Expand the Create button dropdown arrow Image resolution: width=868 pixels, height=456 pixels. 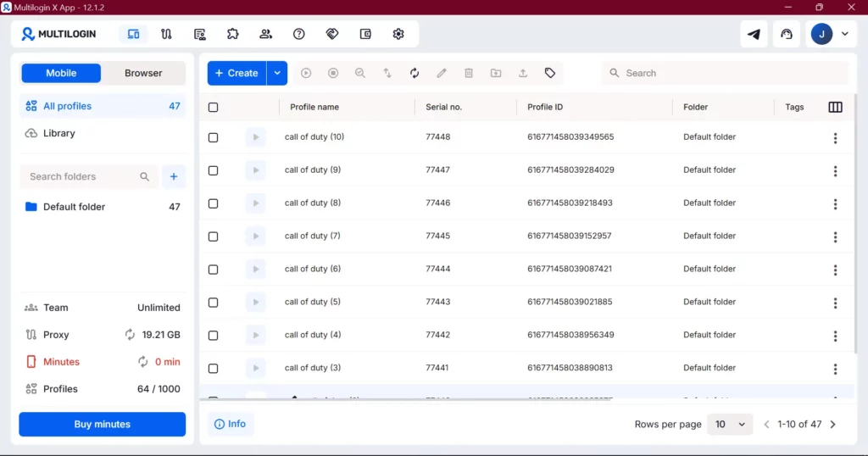277,73
